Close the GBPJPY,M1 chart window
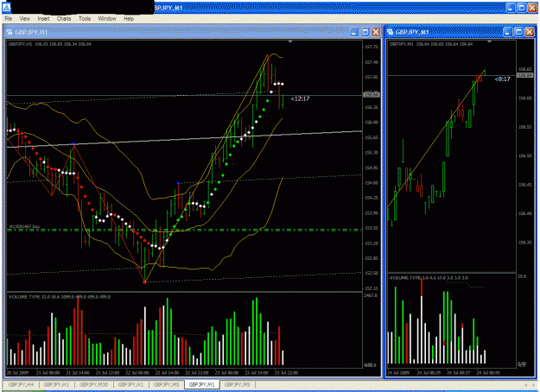The image size is (540, 392). pos(530,32)
